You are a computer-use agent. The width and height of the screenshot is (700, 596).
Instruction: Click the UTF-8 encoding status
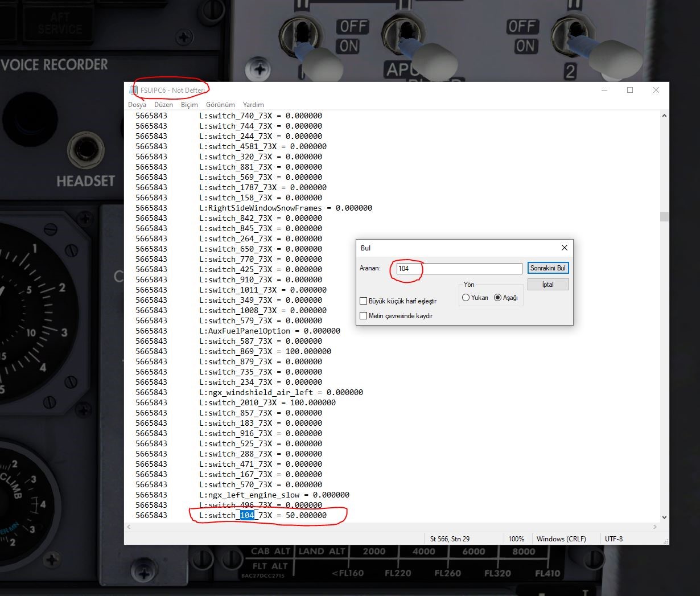[613, 539]
